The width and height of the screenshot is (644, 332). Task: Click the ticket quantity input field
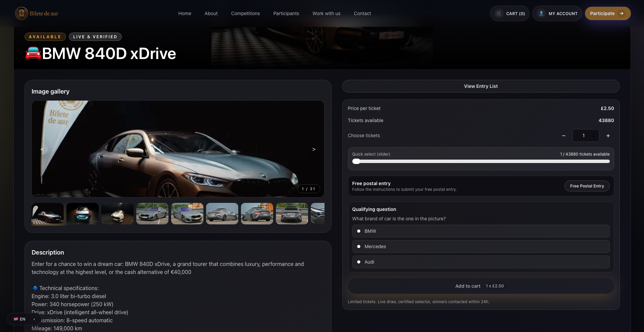586,135
